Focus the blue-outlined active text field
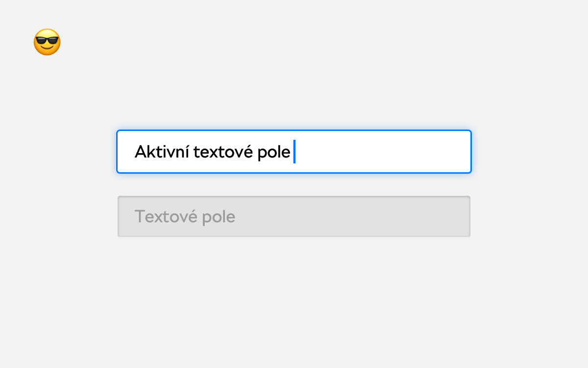This screenshot has height=368, width=588. point(294,152)
